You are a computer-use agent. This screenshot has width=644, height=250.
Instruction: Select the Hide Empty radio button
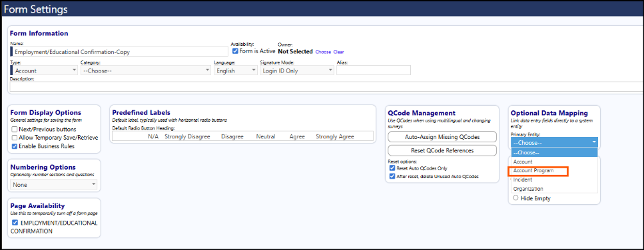516,198
